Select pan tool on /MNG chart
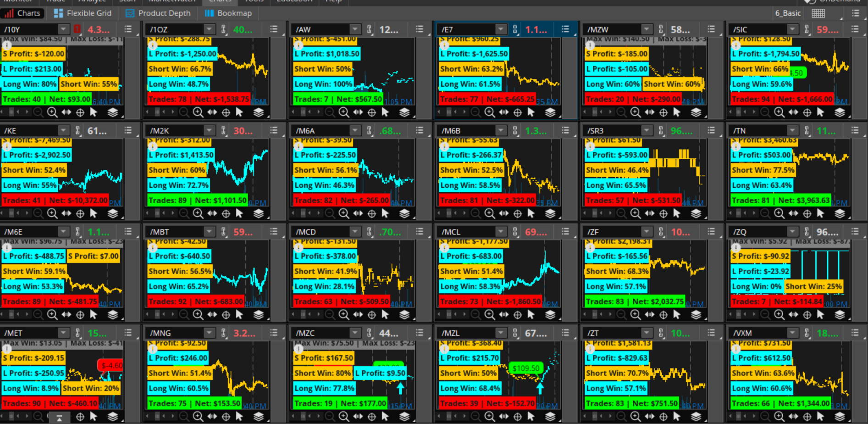This screenshot has width=868, height=424. coord(212,416)
